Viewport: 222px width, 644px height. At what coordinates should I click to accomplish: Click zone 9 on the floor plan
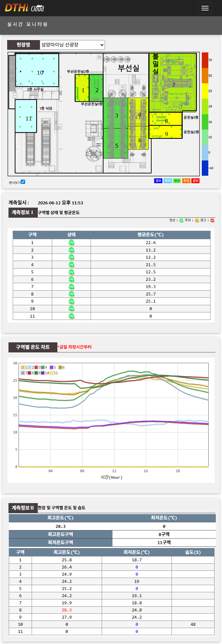click(166, 132)
